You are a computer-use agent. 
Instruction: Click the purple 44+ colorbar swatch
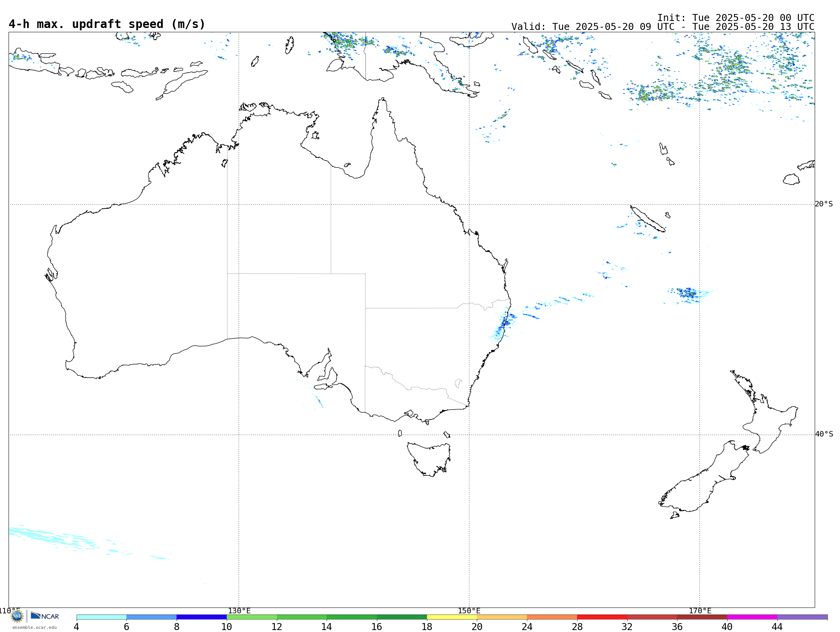[x=802, y=617]
